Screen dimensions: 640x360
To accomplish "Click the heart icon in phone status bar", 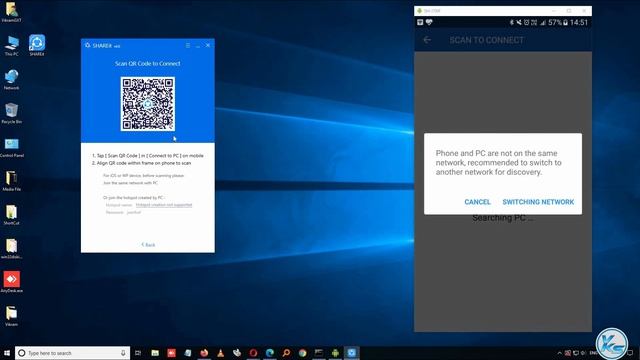I will (x=429, y=22).
